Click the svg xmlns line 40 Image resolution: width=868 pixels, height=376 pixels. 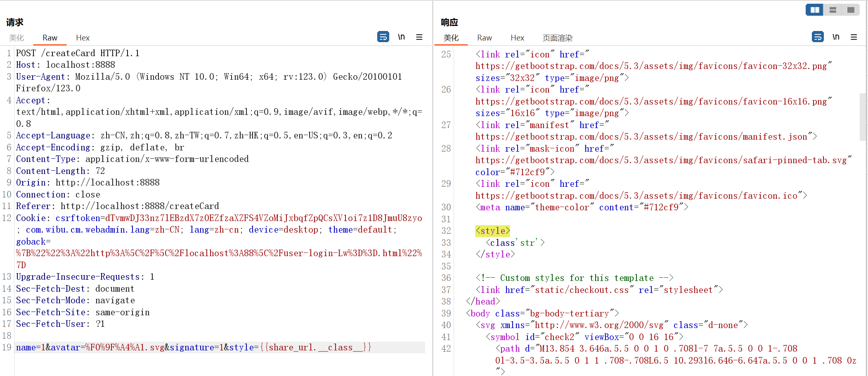pos(612,325)
